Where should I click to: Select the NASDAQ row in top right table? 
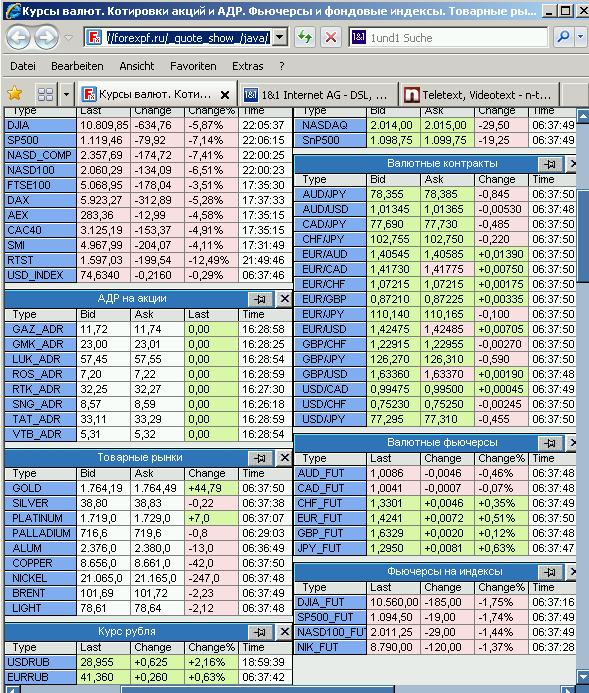[435, 125]
